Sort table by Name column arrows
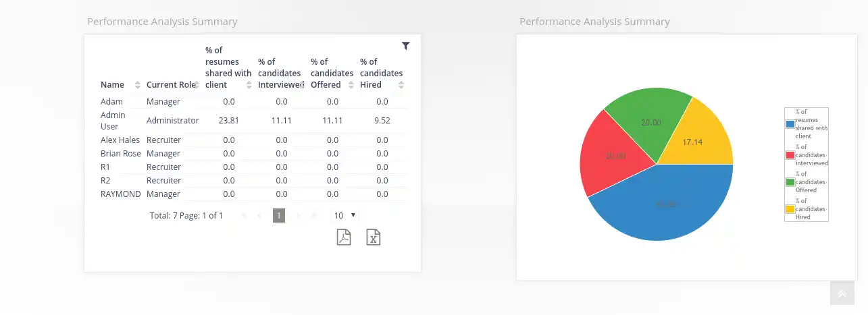Screen dimensions: 868x315 coord(138,85)
